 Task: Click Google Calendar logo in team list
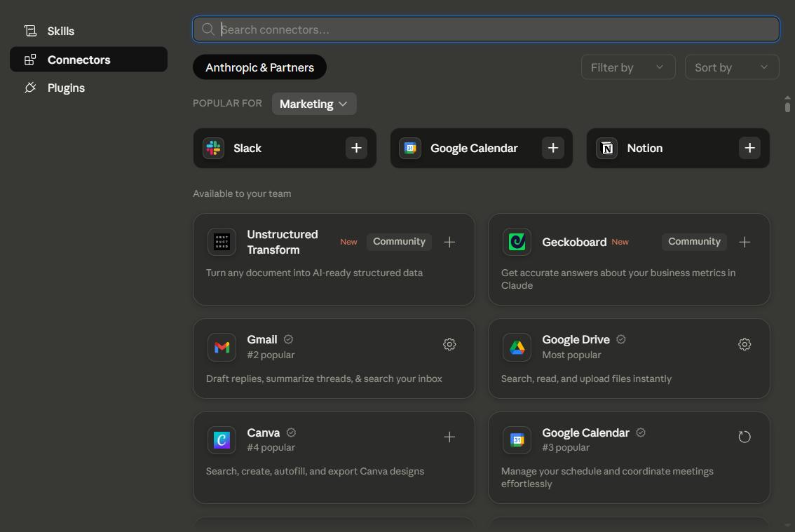tap(517, 439)
